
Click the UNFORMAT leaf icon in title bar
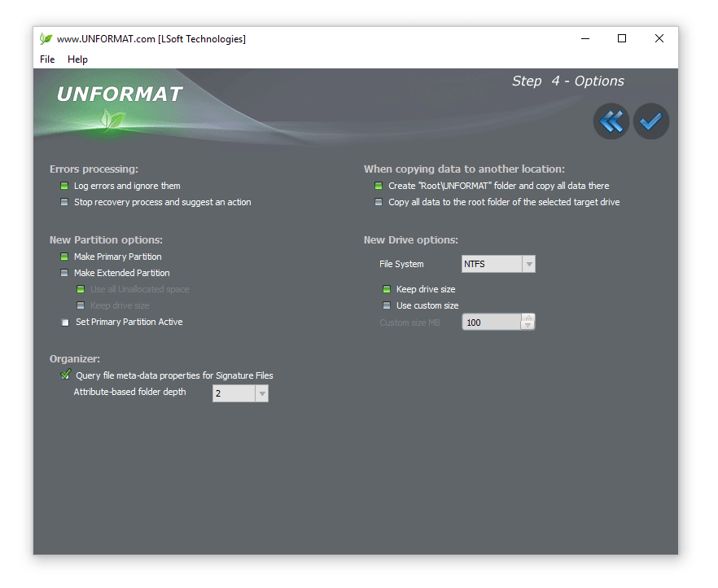[46, 39]
